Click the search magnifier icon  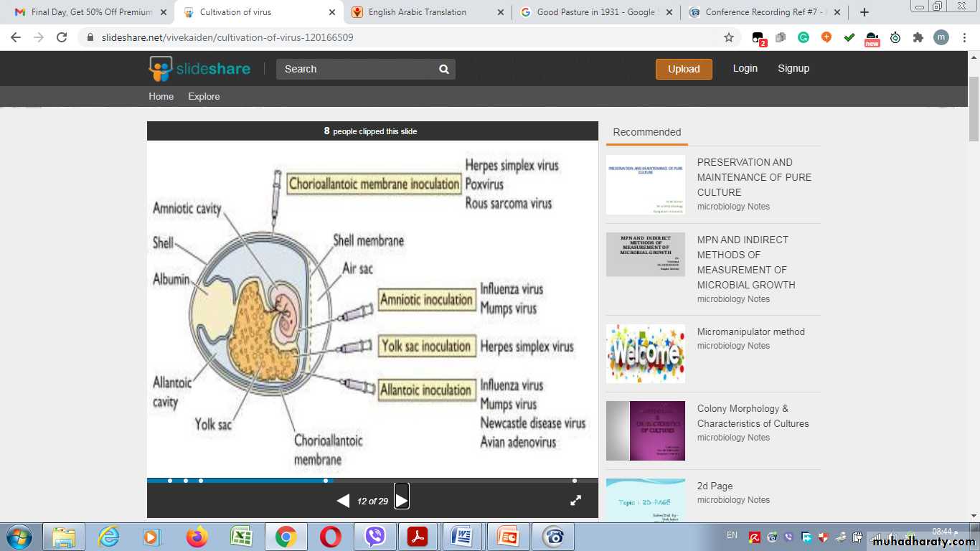(444, 69)
